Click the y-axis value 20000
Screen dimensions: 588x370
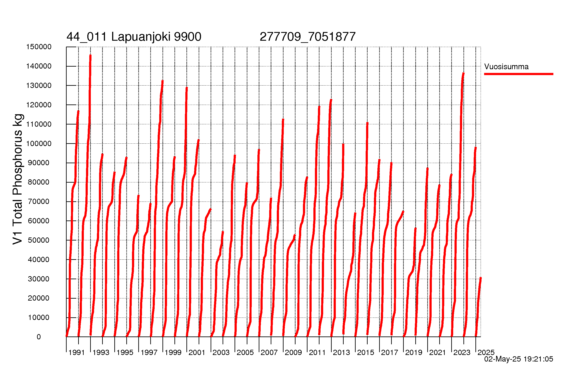(39, 298)
